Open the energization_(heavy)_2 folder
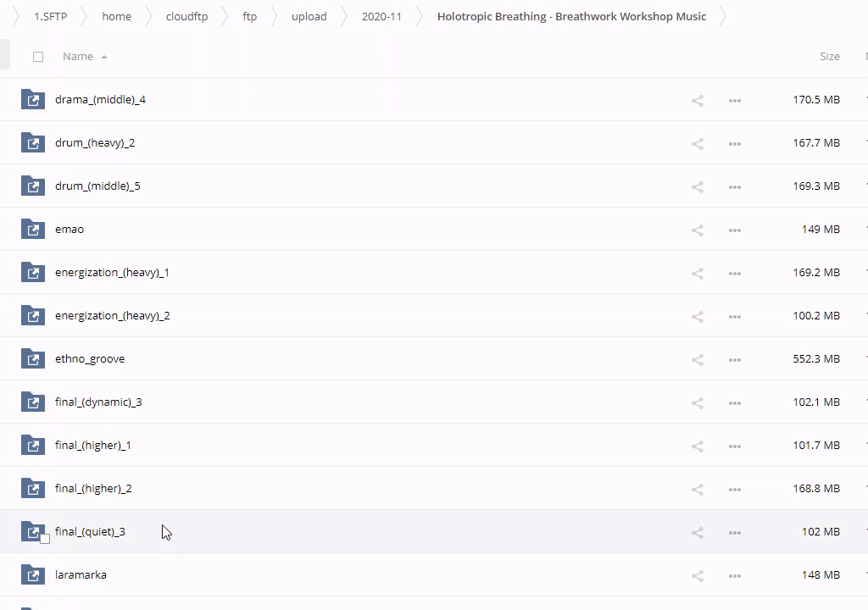This screenshot has height=610, width=868. [x=112, y=315]
